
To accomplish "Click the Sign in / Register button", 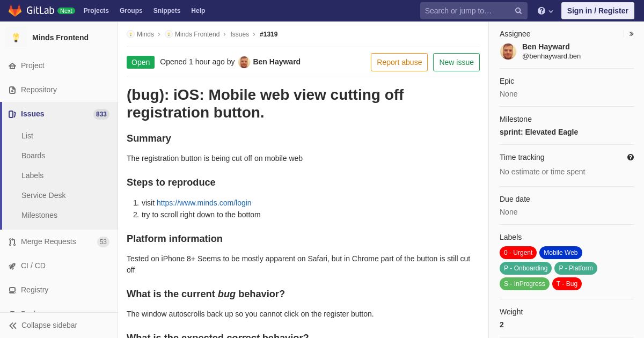I will (598, 11).
